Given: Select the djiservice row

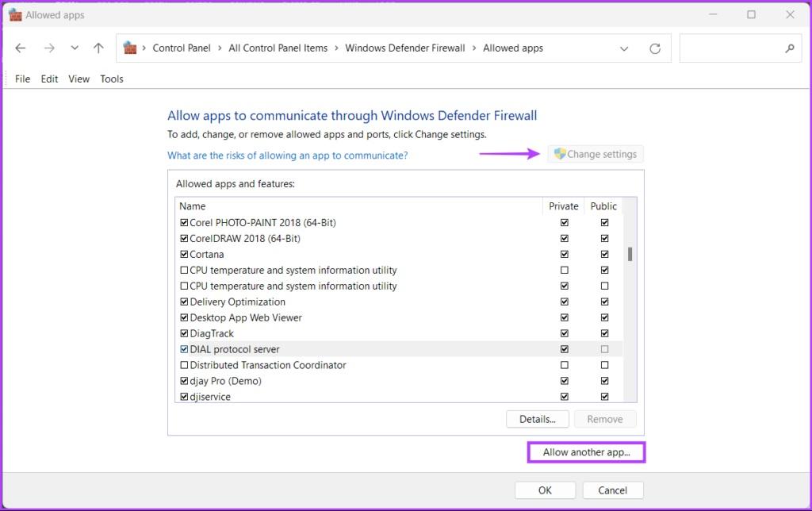Looking at the screenshot, I should click(x=399, y=397).
